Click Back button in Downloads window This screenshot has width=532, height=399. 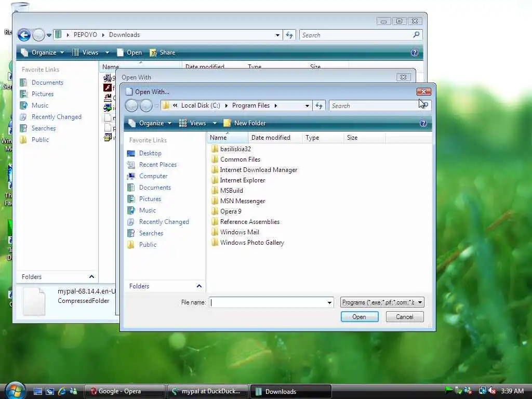click(x=24, y=35)
